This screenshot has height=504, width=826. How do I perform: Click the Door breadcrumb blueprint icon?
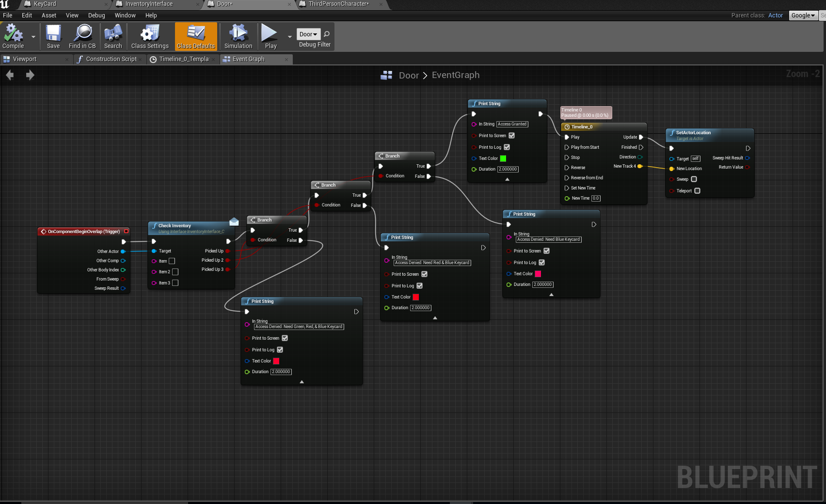click(x=386, y=75)
